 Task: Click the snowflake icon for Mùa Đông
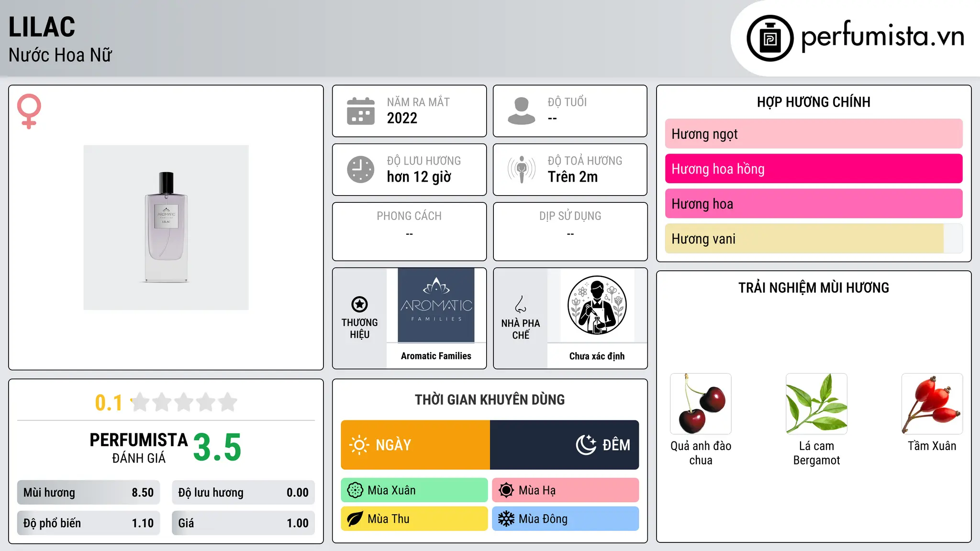pos(506,519)
